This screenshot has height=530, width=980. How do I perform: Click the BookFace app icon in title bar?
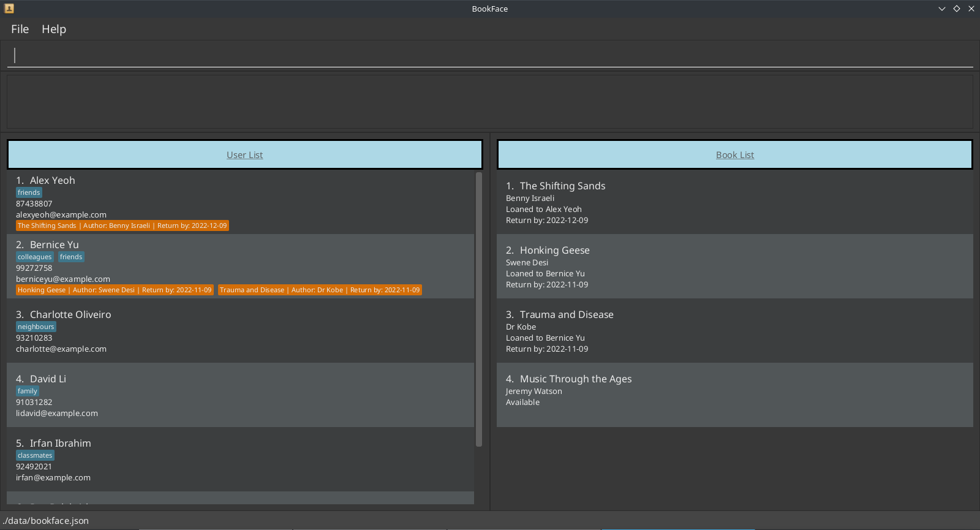pos(9,9)
